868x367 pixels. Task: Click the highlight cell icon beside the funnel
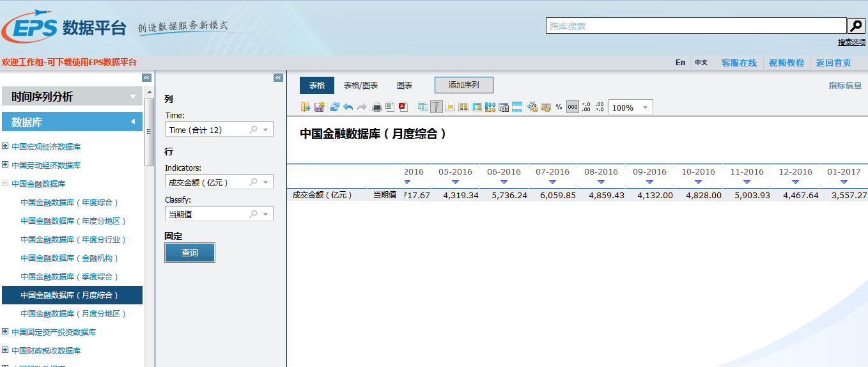(x=450, y=107)
